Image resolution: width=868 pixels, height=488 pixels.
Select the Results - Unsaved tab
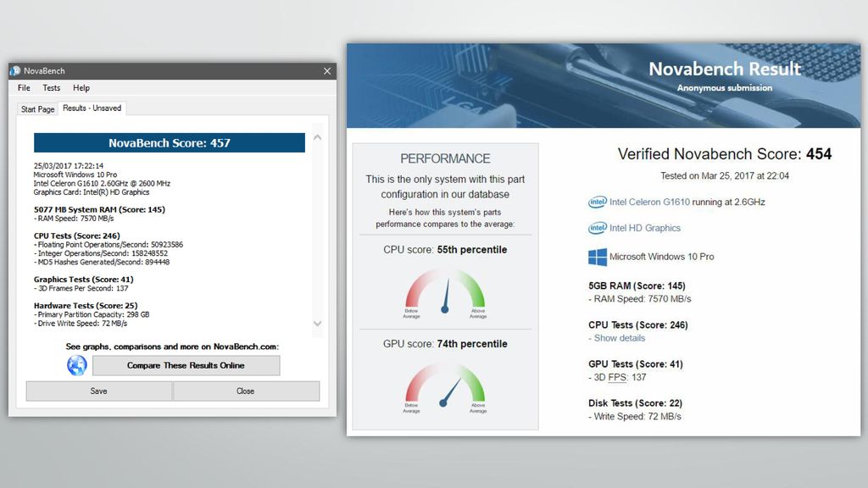pyautogui.click(x=92, y=108)
